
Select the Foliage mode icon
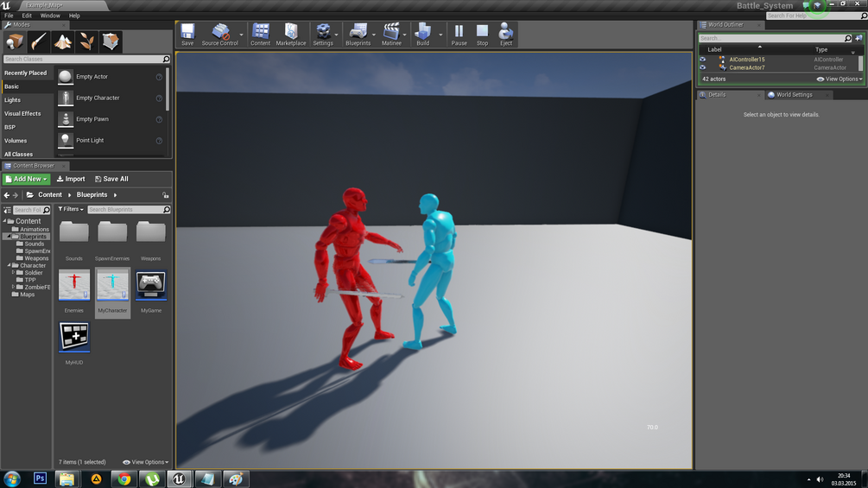tap(86, 41)
